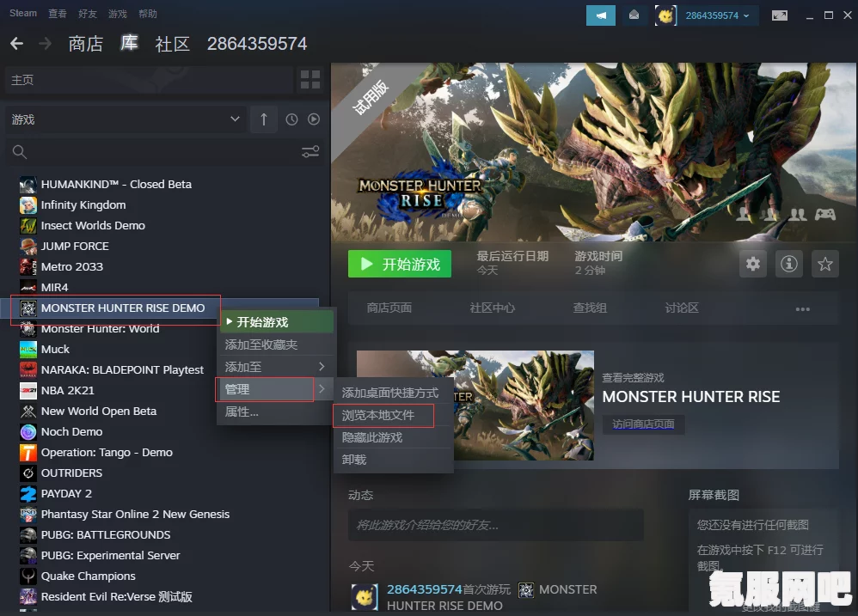Select 卸载 to uninstall the game
The image size is (858, 616).
pos(394,460)
